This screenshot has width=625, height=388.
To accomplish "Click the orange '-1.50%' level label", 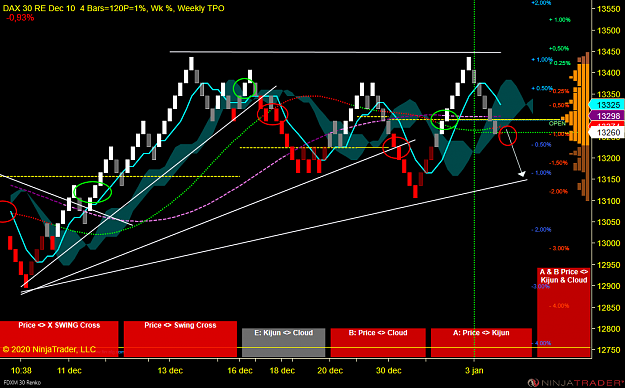I will (558, 163).
